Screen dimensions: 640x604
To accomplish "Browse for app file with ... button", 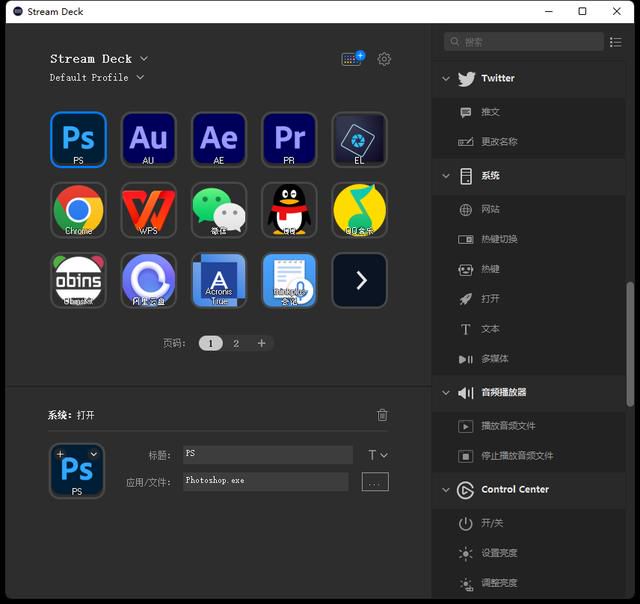I will (375, 482).
